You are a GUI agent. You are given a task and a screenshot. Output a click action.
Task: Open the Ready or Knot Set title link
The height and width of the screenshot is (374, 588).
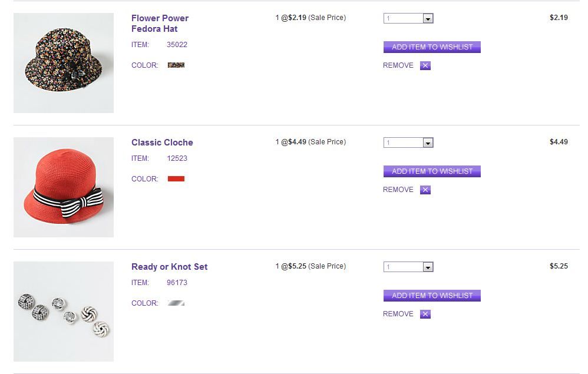pos(169,267)
